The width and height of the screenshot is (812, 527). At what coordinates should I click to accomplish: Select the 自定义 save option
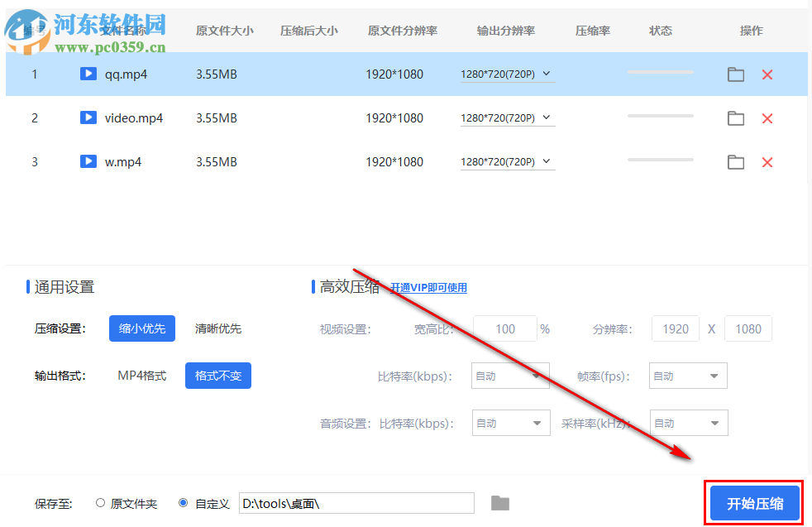184,502
